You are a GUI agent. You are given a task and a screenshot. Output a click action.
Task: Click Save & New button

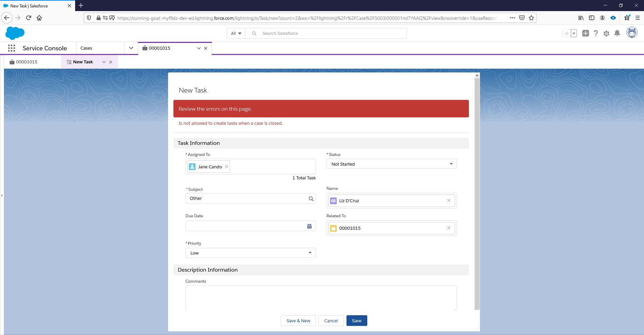[298, 321]
